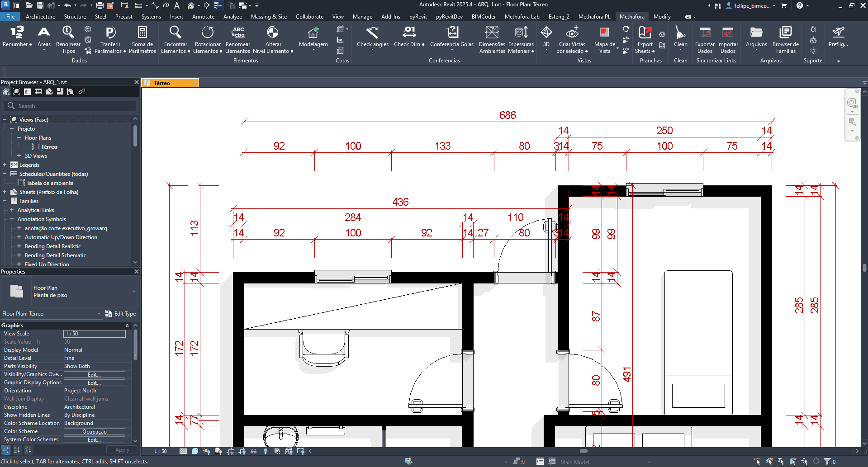
Task: Expand Sheets (Prefixo de Folha) node
Action: tap(5, 192)
